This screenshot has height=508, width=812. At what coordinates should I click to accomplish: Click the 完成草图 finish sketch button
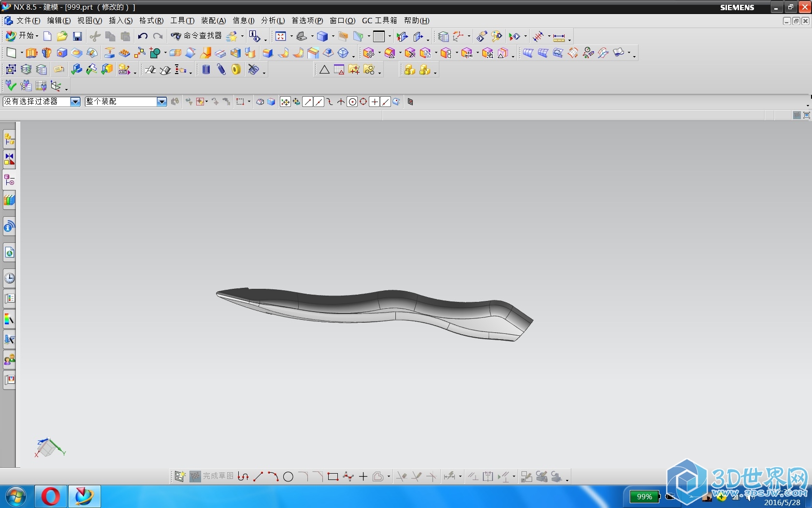pyautogui.click(x=212, y=477)
